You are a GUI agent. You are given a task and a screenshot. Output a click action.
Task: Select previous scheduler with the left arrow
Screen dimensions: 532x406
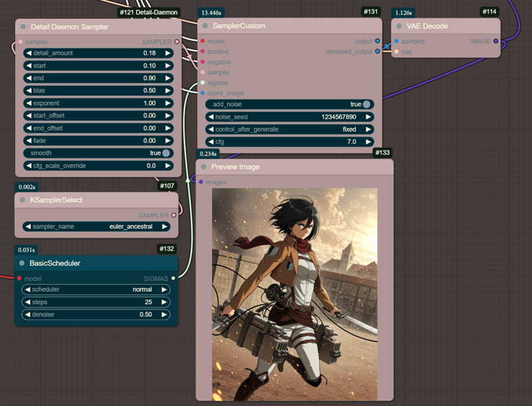[x=27, y=290]
